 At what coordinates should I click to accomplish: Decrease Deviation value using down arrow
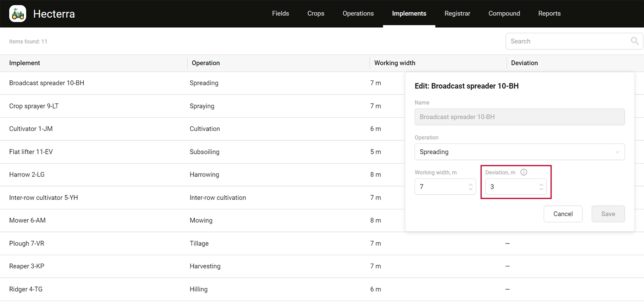coord(541,189)
